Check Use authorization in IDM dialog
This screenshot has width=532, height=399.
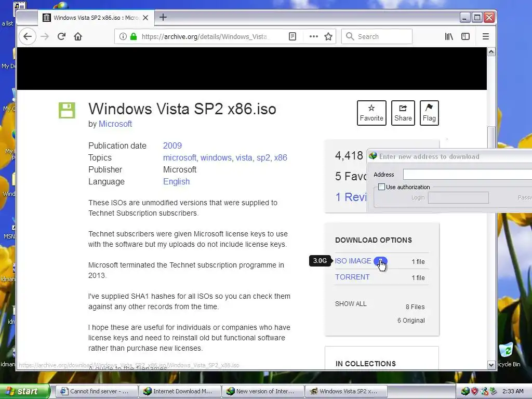coord(382,187)
